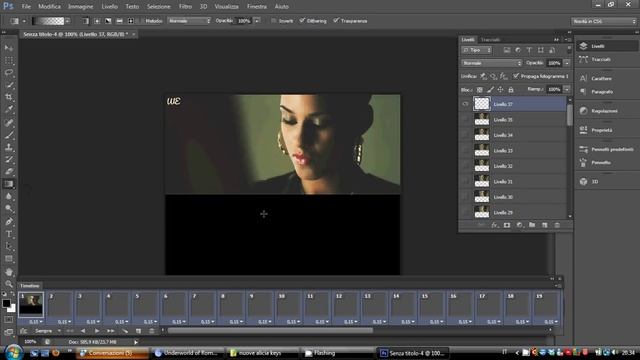Screen dimensions: 640x360
Task: Click the timeline horizontal scrollbar
Action: [x=270, y=331]
